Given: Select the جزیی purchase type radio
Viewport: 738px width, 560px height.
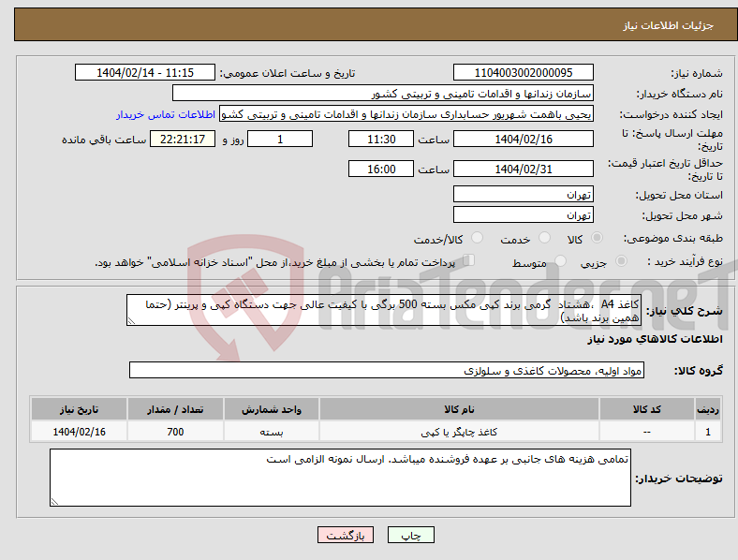Looking at the screenshot, I should [x=621, y=260].
